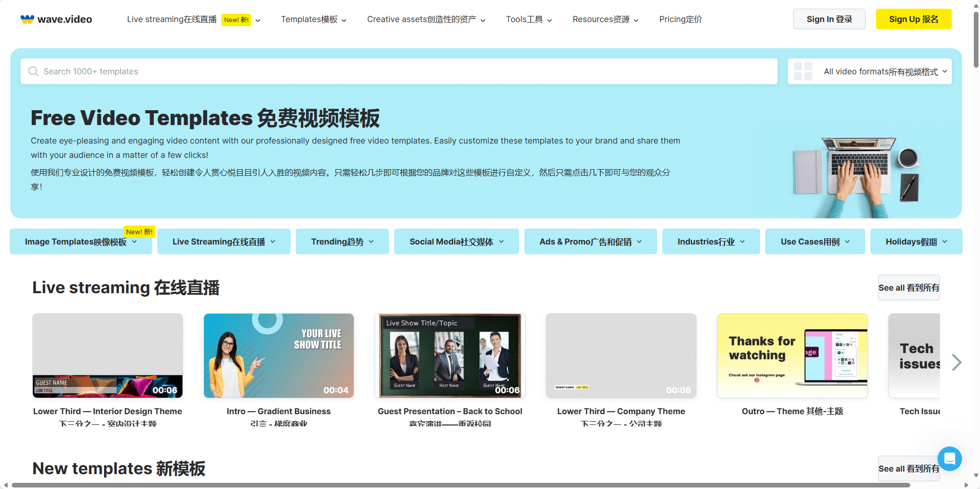Open the chat support bubble
The height and width of the screenshot is (489, 980).
950,458
